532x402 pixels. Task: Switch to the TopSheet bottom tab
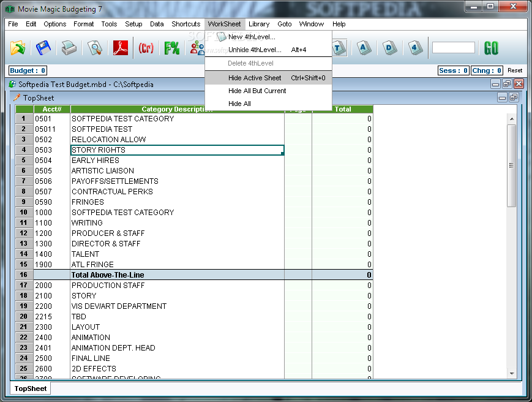click(x=31, y=389)
